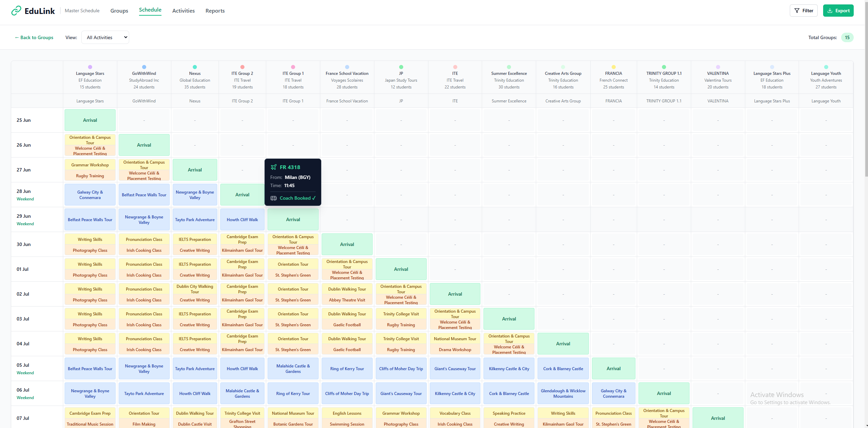Screen dimensions: 868x428
Task: Click the pink dot above ITE Group 2
Action: pyautogui.click(x=242, y=67)
